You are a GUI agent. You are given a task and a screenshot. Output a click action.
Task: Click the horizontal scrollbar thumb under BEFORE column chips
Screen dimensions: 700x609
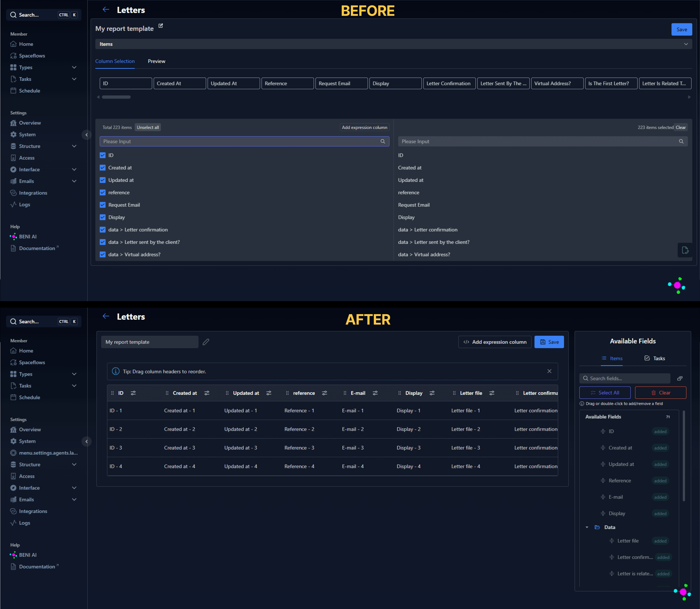coord(116,97)
